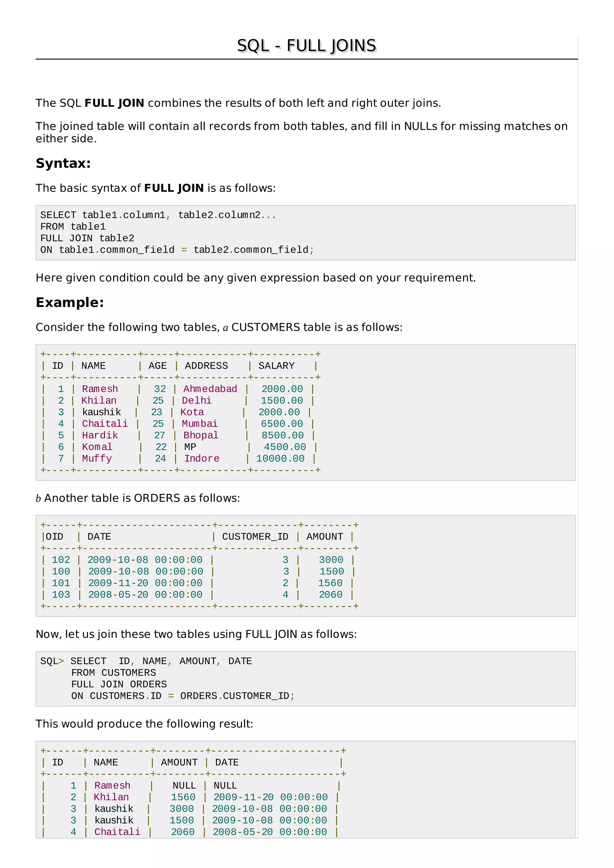Click Chaitali in the result table

(x=117, y=832)
